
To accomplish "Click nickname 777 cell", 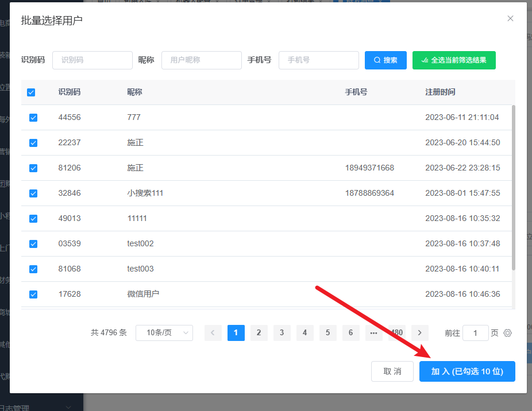I will click(x=134, y=117).
